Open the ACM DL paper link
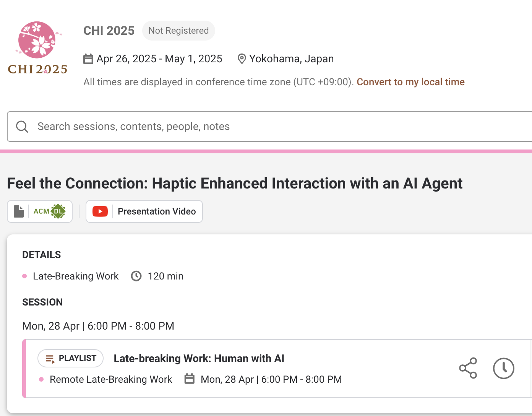Screen dimensions: 532x416 (x=40, y=211)
